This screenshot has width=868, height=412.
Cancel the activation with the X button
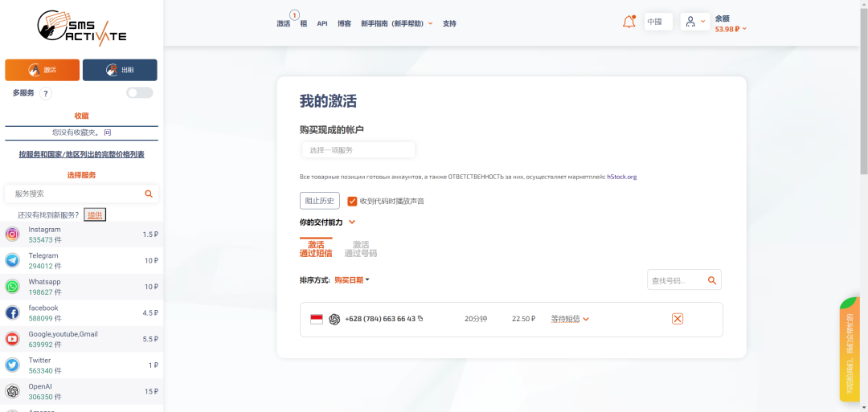pyautogui.click(x=678, y=319)
